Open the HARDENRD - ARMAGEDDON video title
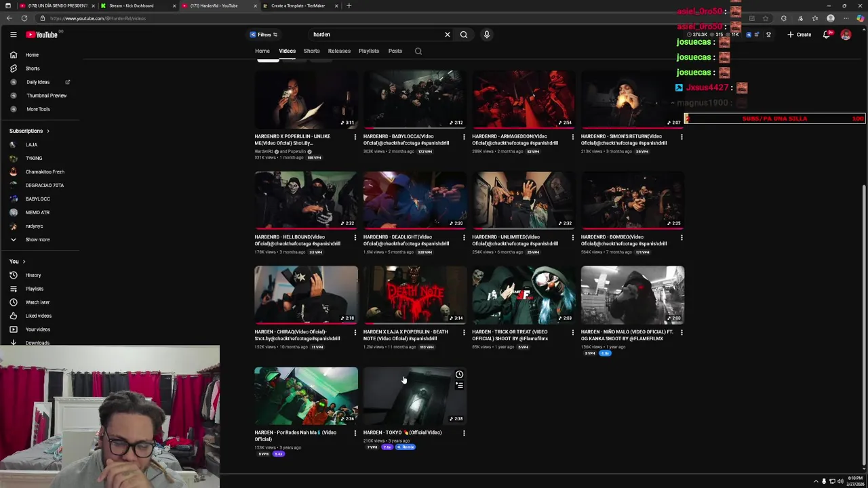Image resolution: width=868 pixels, height=488 pixels. (515, 140)
